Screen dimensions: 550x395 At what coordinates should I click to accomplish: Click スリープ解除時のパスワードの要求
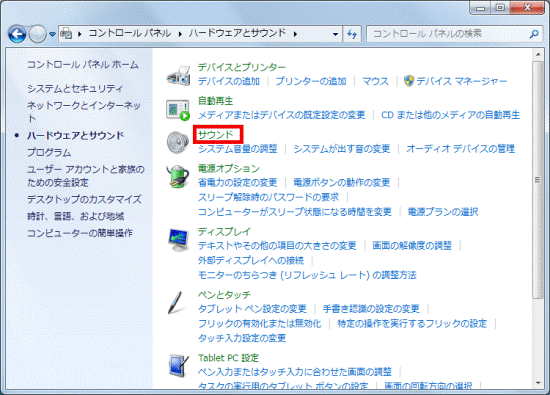pos(268,197)
